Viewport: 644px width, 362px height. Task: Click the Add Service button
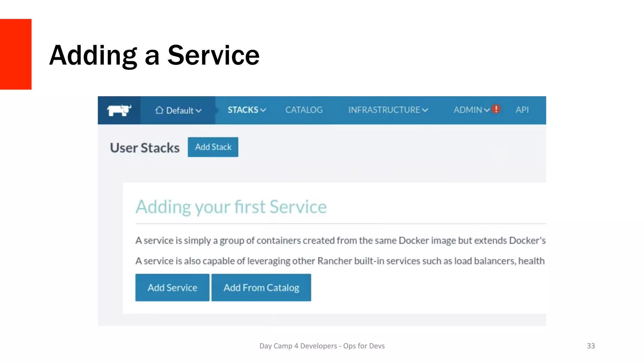(172, 288)
